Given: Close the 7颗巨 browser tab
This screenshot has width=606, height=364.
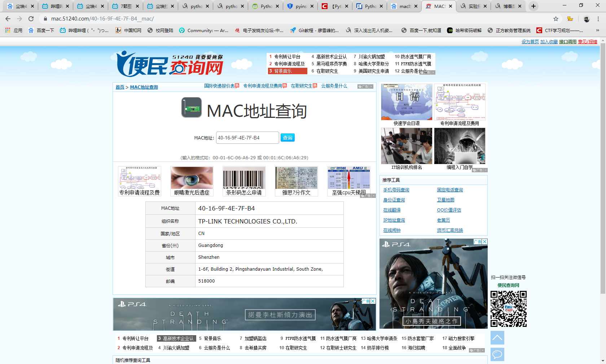Looking at the screenshot, I should pos(137,6).
